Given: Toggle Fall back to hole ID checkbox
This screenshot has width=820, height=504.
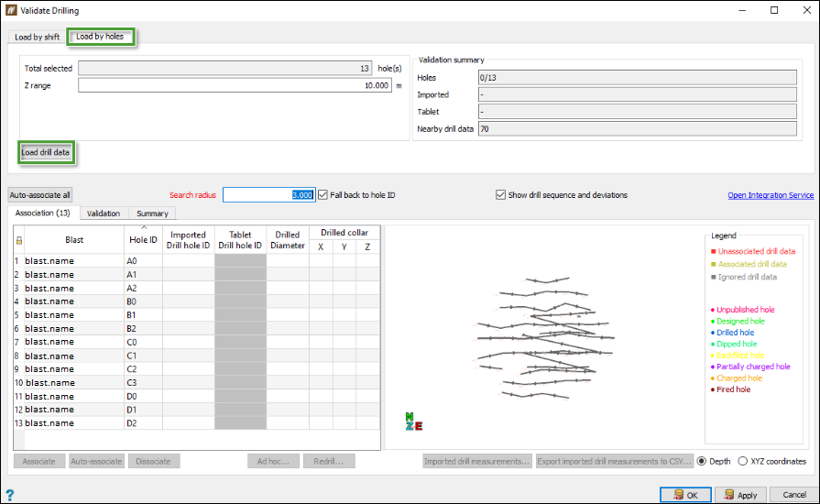Looking at the screenshot, I should (x=323, y=195).
